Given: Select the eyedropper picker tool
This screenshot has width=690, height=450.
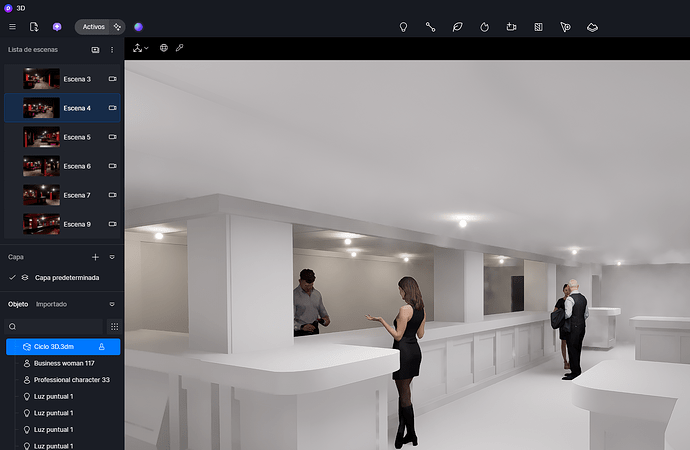Looking at the screenshot, I should [180, 48].
